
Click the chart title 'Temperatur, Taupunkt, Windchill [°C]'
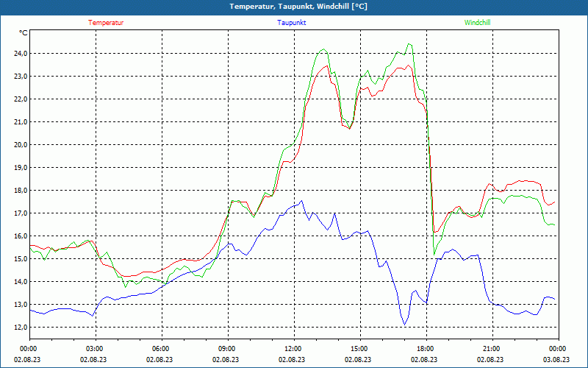pyautogui.click(x=298, y=7)
